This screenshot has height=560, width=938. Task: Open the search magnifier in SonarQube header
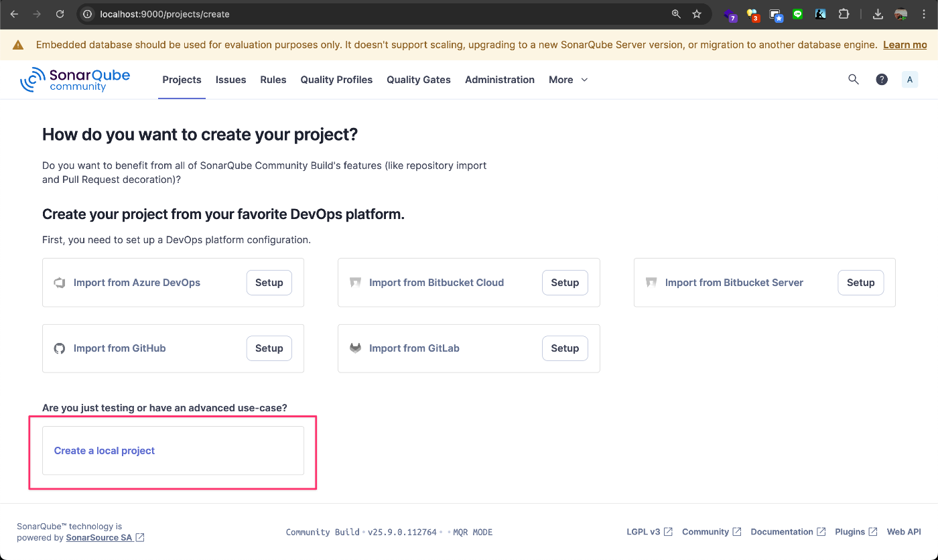tap(854, 79)
